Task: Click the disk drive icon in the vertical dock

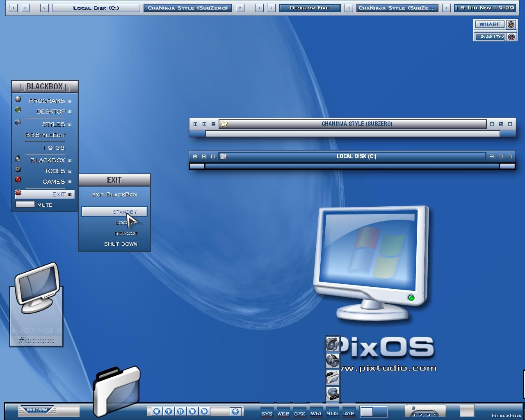Action: 333,393
